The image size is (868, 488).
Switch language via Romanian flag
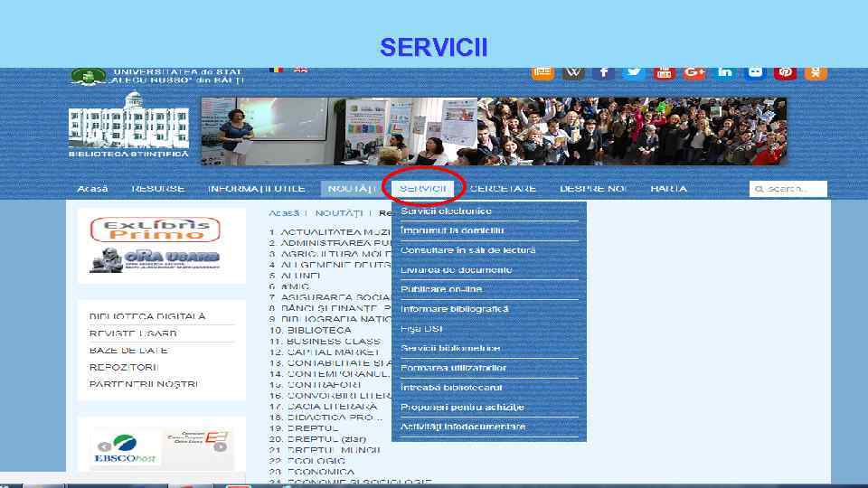coord(276,70)
